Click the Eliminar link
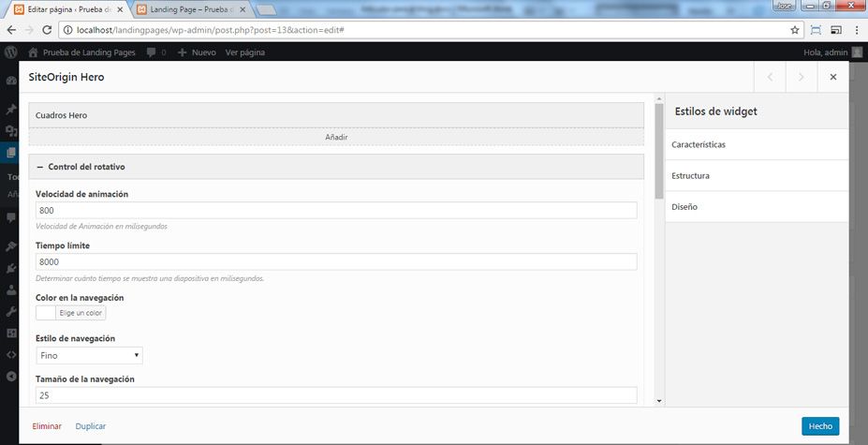The height and width of the screenshot is (445, 868). pyautogui.click(x=47, y=426)
